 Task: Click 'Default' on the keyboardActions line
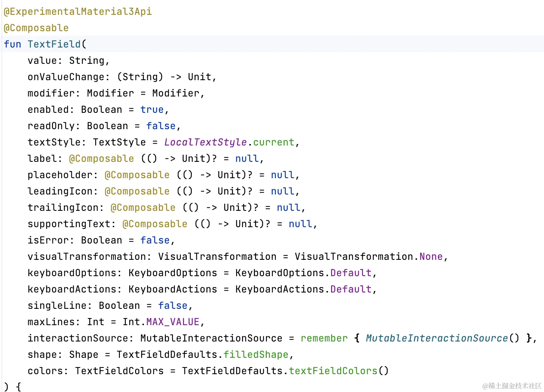[x=351, y=289]
